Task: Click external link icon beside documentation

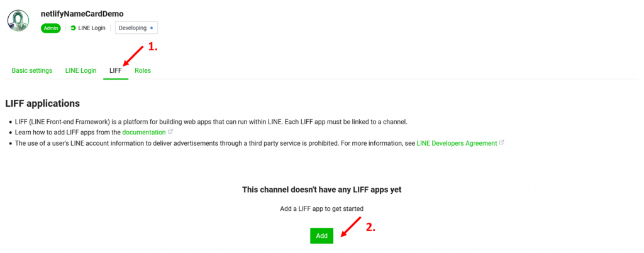Action: (x=170, y=132)
